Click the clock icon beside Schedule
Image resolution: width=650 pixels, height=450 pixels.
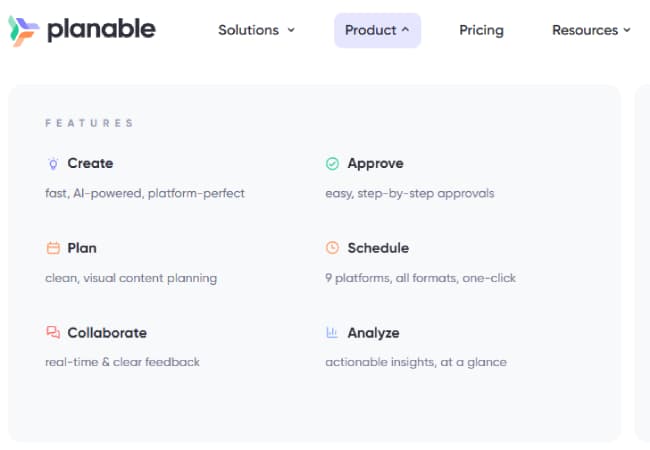point(332,248)
